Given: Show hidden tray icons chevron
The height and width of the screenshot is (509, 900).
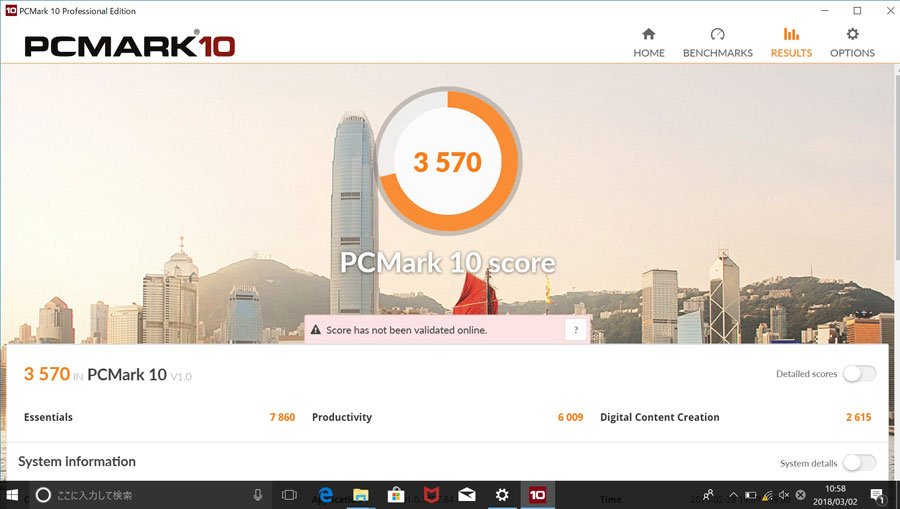Looking at the screenshot, I should tap(733, 495).
